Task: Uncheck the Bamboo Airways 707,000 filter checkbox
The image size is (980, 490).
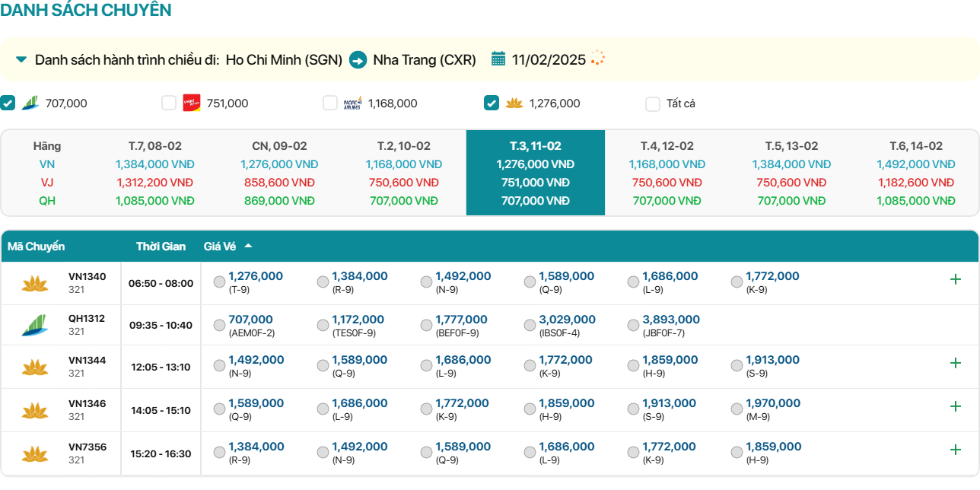Action: click(8, 103)
